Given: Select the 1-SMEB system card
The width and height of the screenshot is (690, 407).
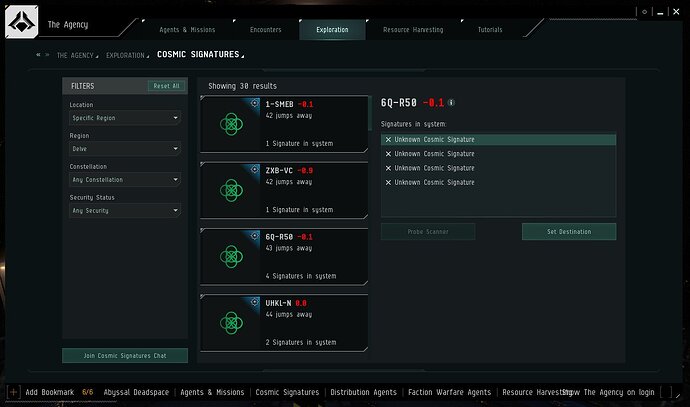Looking at the screenshot, I should pyautogui.click(x=284, y=124).
